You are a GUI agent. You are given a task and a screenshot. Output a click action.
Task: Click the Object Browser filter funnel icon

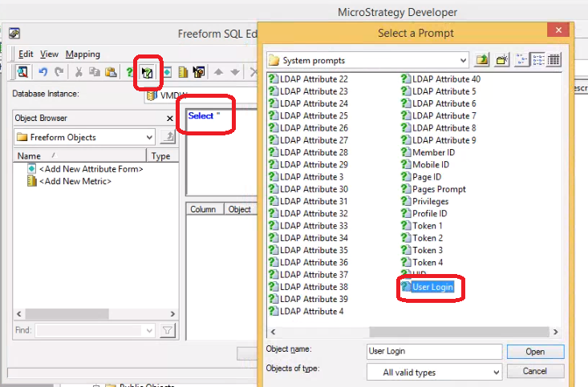tap(168, 330)
